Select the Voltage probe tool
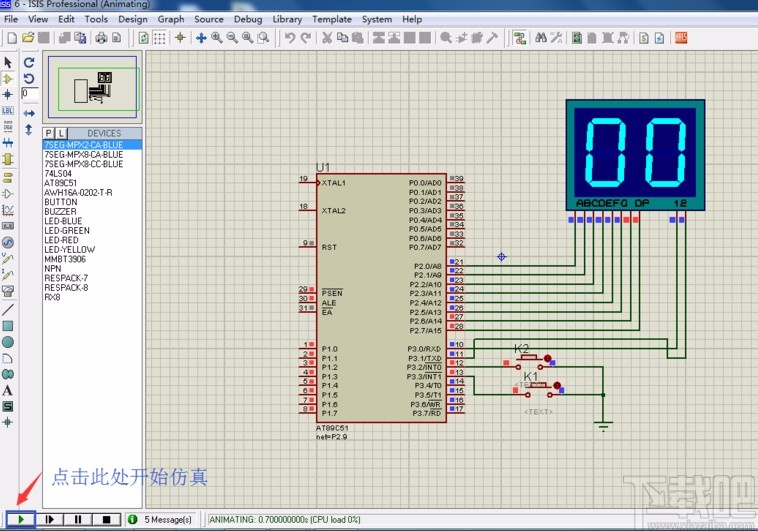Screen dimensions: 758x531 coord(8,258)
